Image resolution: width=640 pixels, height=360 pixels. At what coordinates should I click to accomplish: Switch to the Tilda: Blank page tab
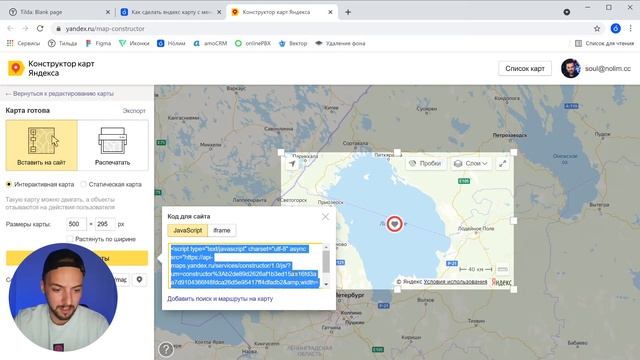click(59, 12)
